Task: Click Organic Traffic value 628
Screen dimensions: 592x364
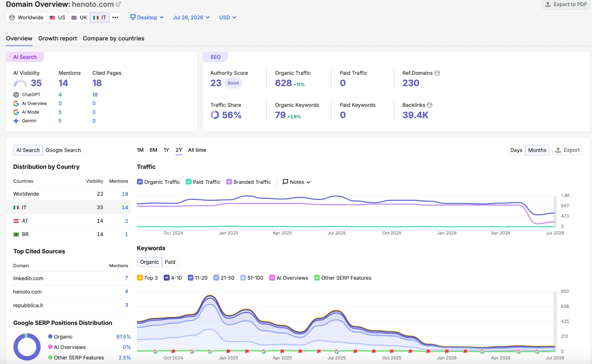Action: tap(283, 83)
